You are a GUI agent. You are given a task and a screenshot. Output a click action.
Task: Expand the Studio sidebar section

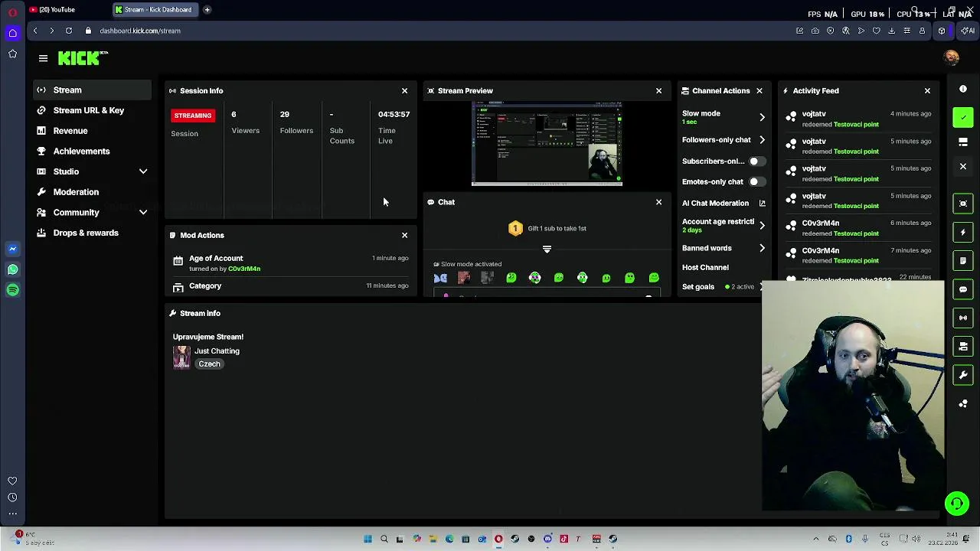click(142, 172)
